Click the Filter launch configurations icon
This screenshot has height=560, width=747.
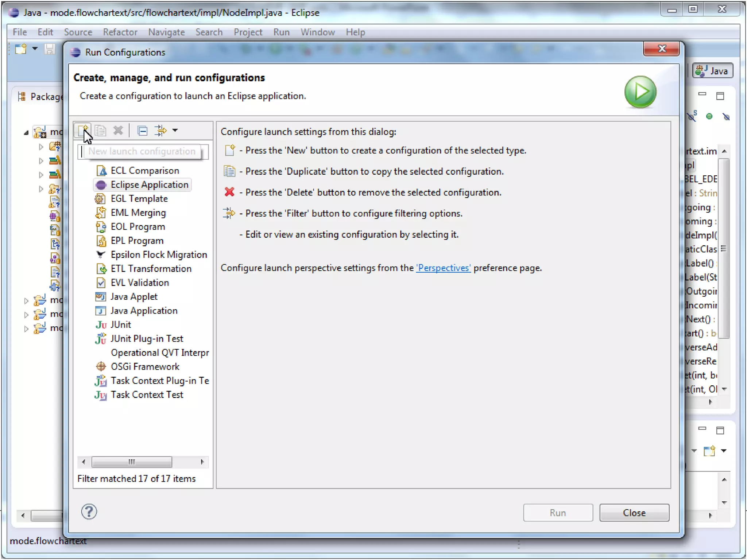coord(160,131)
